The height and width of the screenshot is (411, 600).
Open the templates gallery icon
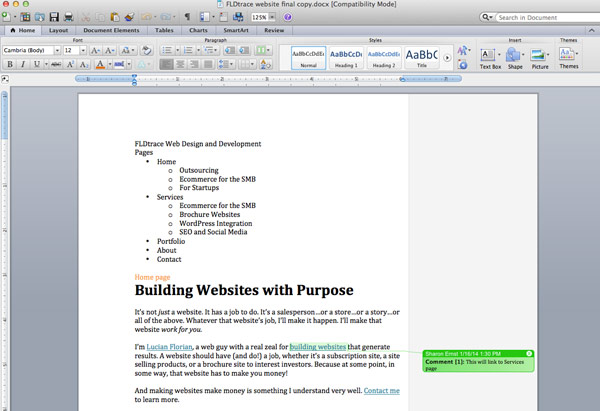coord(25,17)
